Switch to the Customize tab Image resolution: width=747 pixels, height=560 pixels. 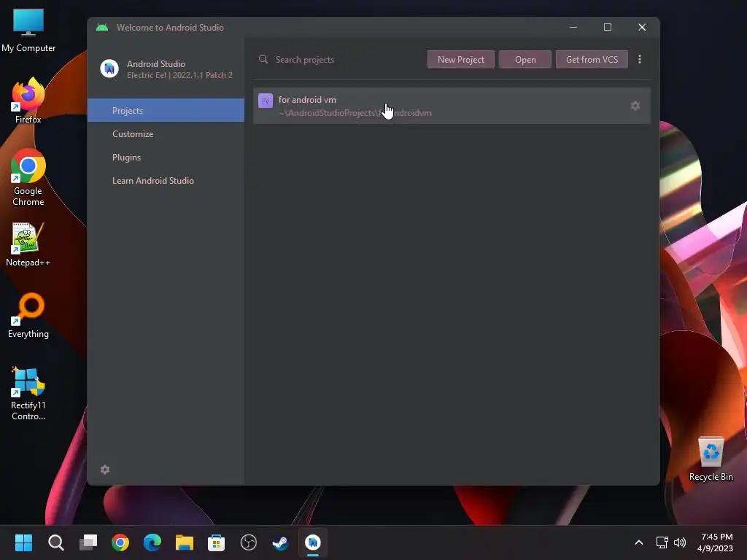click(166, 134)
